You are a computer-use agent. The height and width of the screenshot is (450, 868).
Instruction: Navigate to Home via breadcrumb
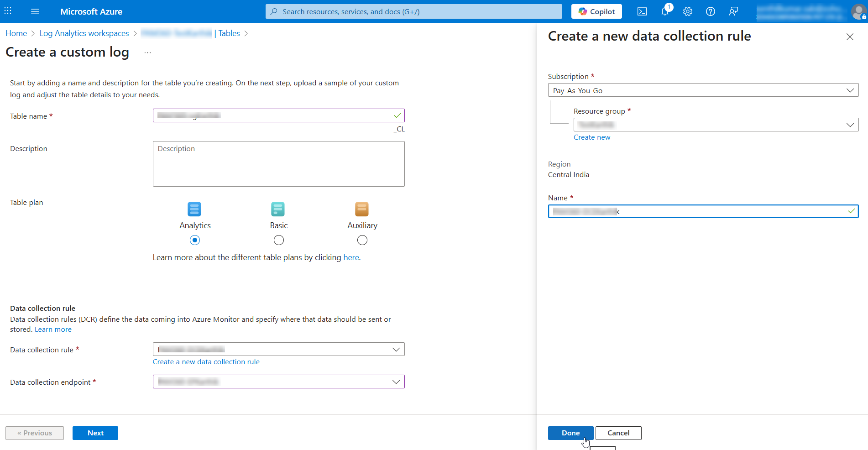(16, 33)
